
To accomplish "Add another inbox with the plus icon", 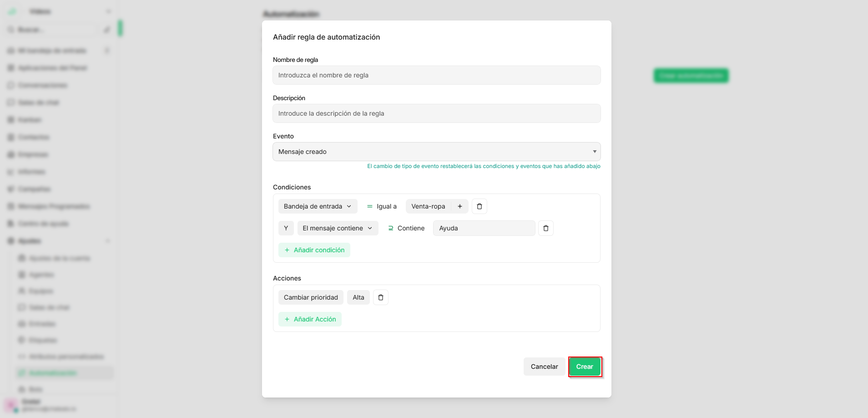I will pos(460,206).
